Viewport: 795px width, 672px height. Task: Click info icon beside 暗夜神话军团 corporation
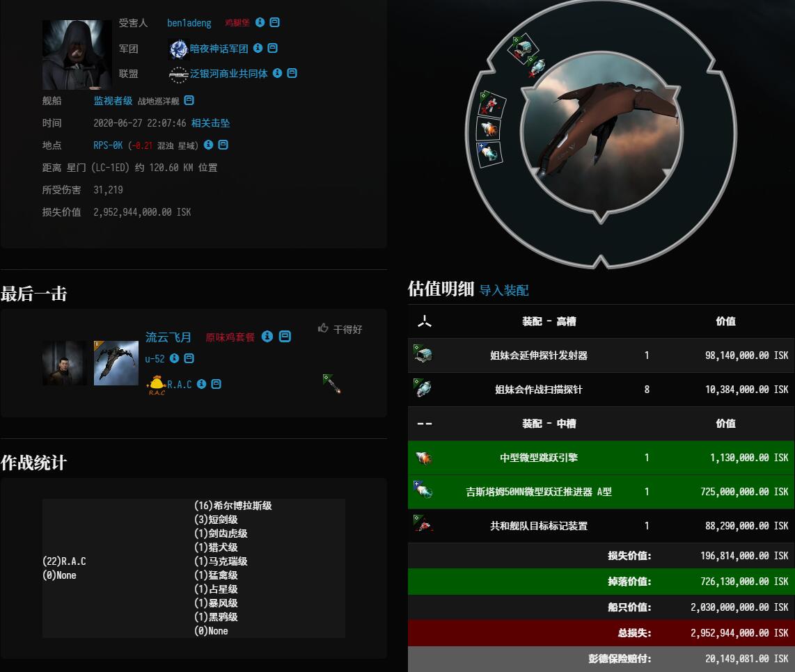coord(258,47)
